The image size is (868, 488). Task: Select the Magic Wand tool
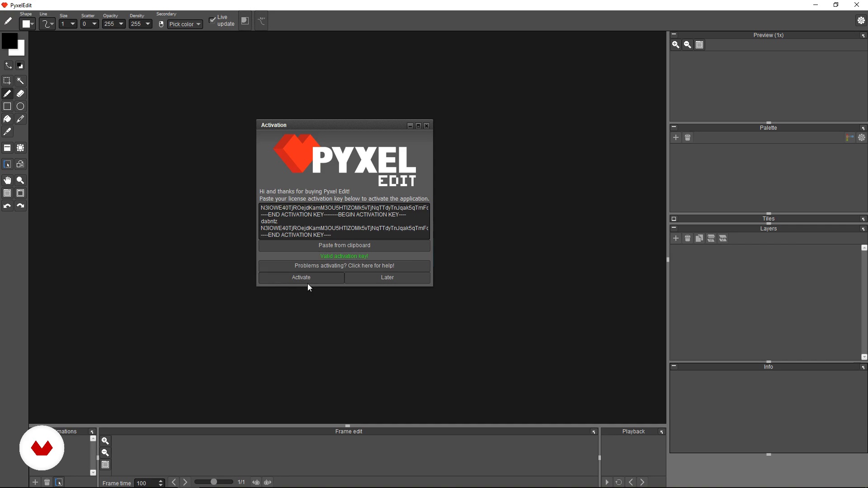(x=20, y=81)
